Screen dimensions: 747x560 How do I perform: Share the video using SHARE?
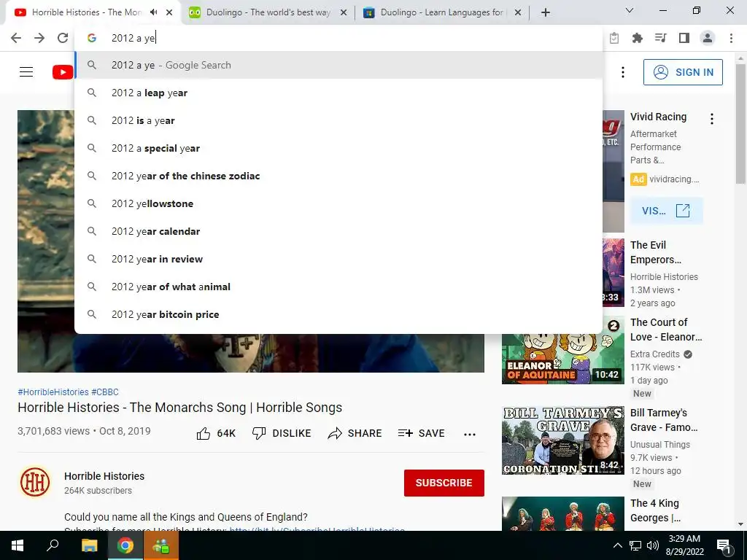click(355, 433)
